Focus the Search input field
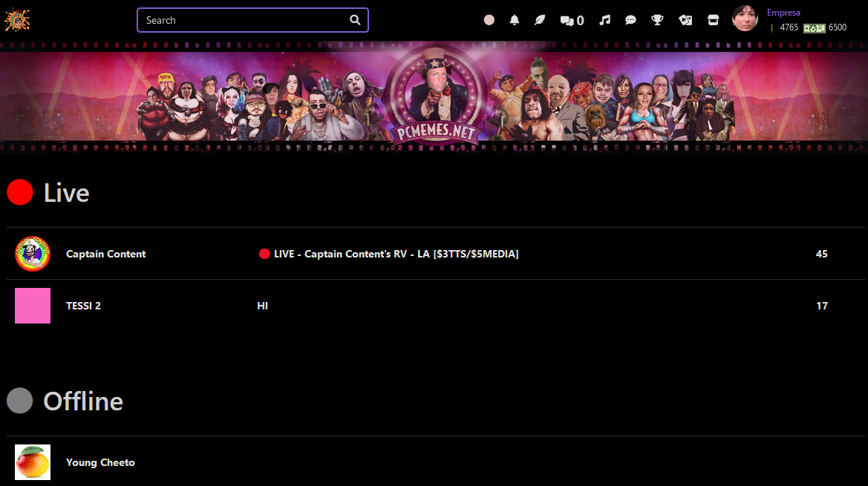 (253, 20)
